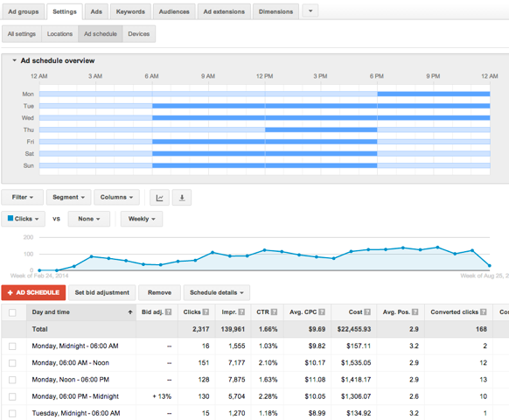The image size is (509, 420).
Task: Check Monday, 06:00 PM - Midnight row
Action: (x=12, y=396)
